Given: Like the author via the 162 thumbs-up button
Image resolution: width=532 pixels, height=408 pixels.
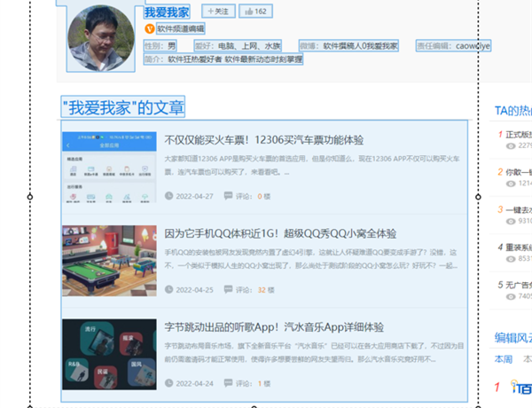Looking at the screenshot, I should click(x=255, y=12).
